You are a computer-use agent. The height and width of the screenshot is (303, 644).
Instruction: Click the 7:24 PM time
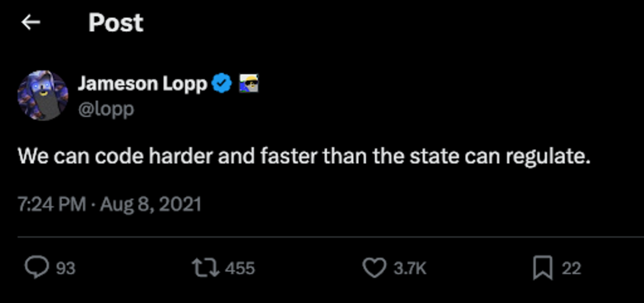tap(52, 204)
